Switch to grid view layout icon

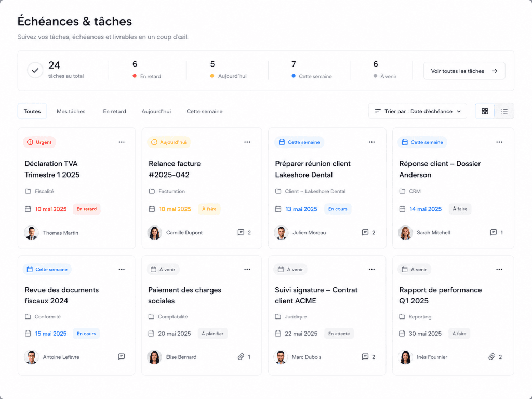[485, 111]
